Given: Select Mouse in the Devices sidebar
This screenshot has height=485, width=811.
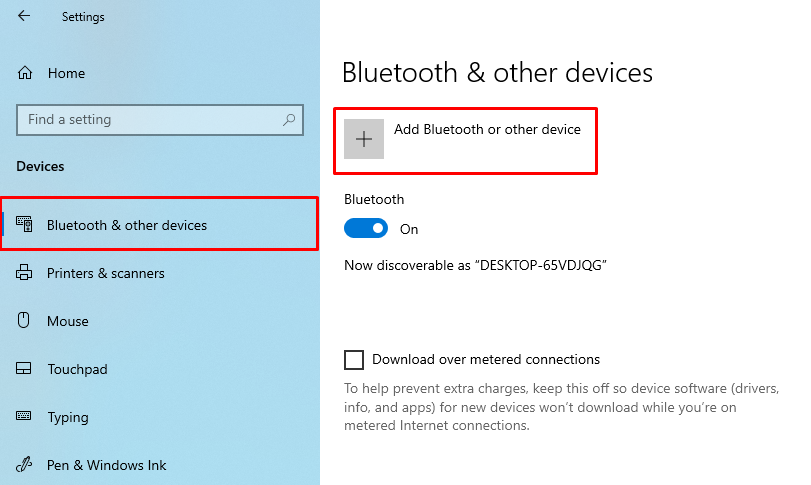Looking at the screenshot, I should pyautogui.click(x=68, y=321).
